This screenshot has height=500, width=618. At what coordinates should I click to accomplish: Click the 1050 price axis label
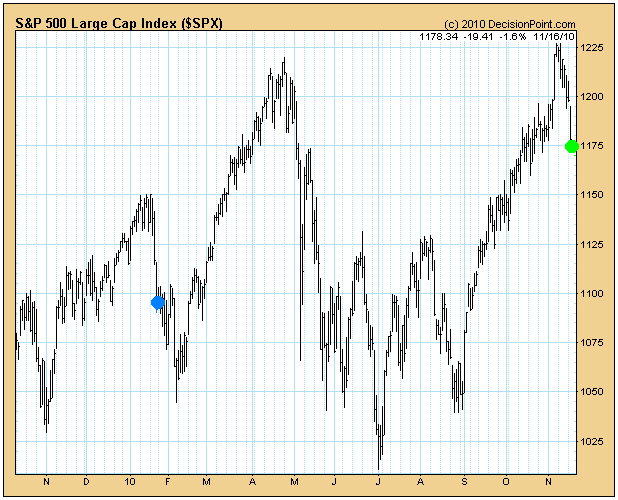(592, 392)
